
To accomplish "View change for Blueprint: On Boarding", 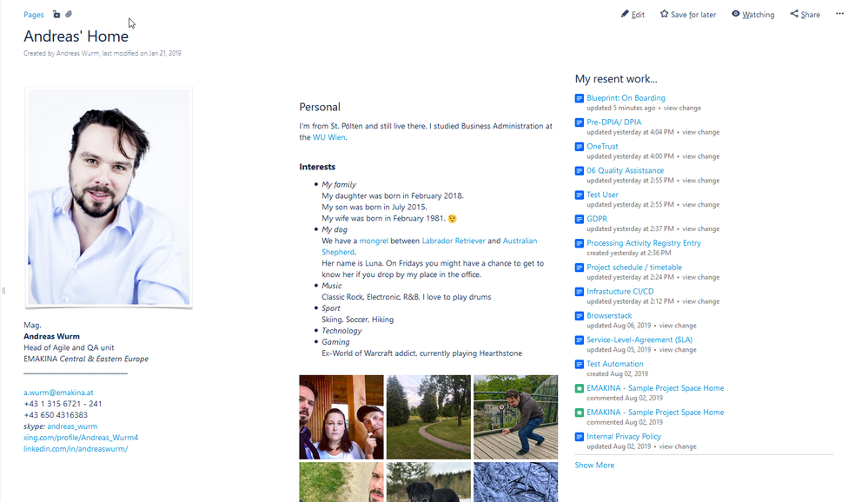I will pos(682,108).
